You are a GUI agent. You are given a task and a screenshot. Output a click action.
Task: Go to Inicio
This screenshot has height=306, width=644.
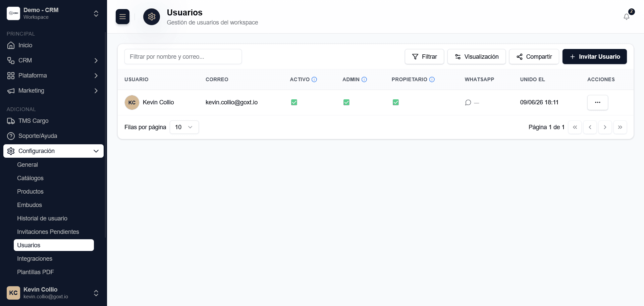coord(54,45)
